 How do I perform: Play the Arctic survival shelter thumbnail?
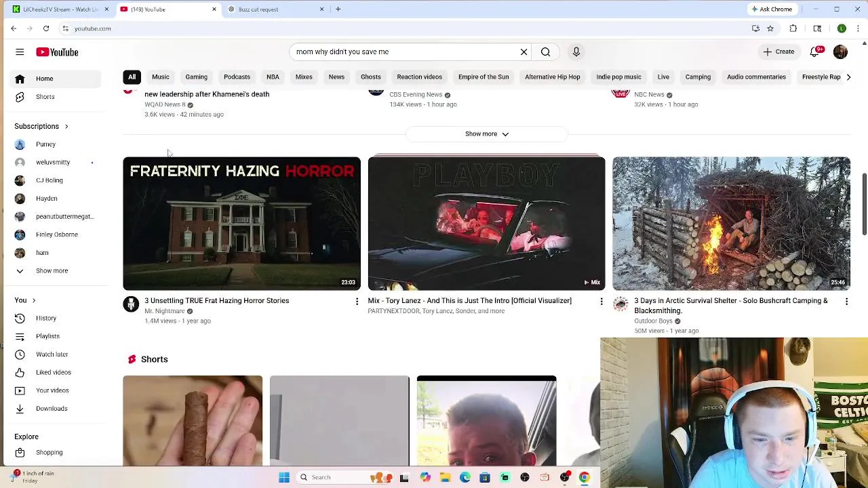pyautogui.click(x=731, y=224)
